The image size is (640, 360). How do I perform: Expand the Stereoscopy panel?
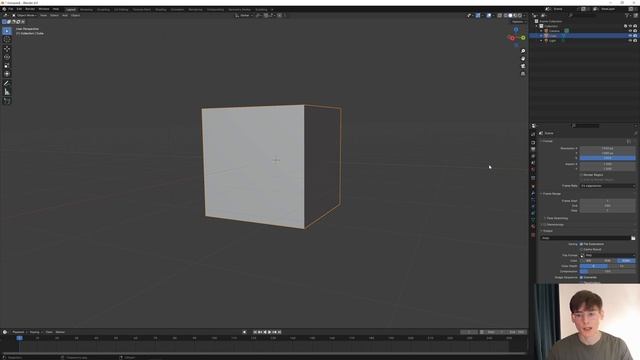553,224
